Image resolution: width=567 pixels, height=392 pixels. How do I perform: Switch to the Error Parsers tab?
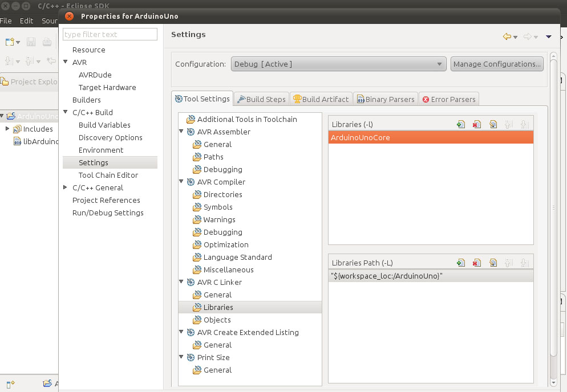[449, 99]
